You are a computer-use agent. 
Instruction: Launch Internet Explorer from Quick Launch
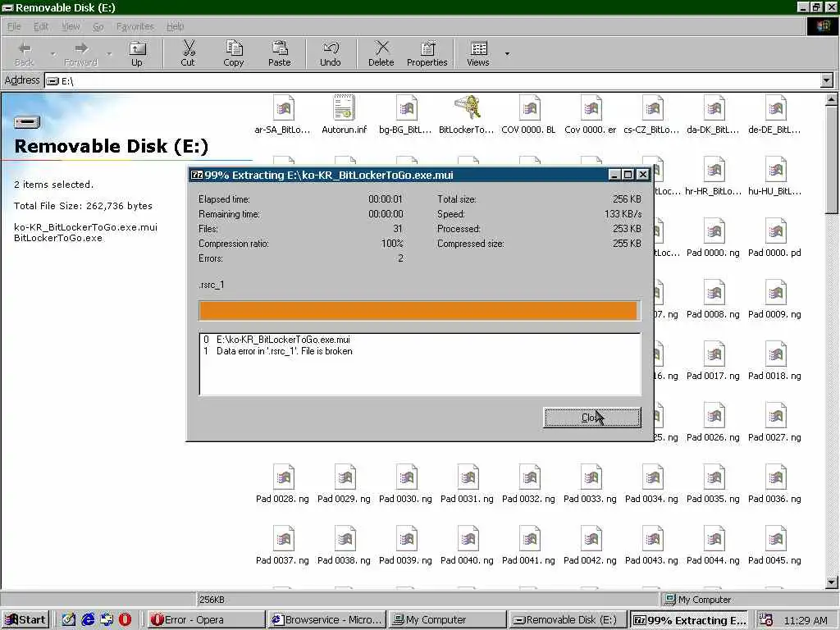coord(88,620)
